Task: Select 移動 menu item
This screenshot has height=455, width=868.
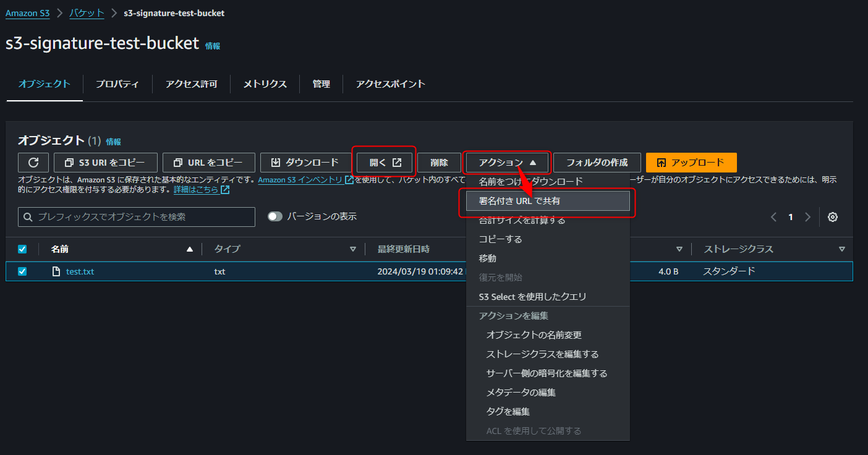Action: [x=548, y=258]
